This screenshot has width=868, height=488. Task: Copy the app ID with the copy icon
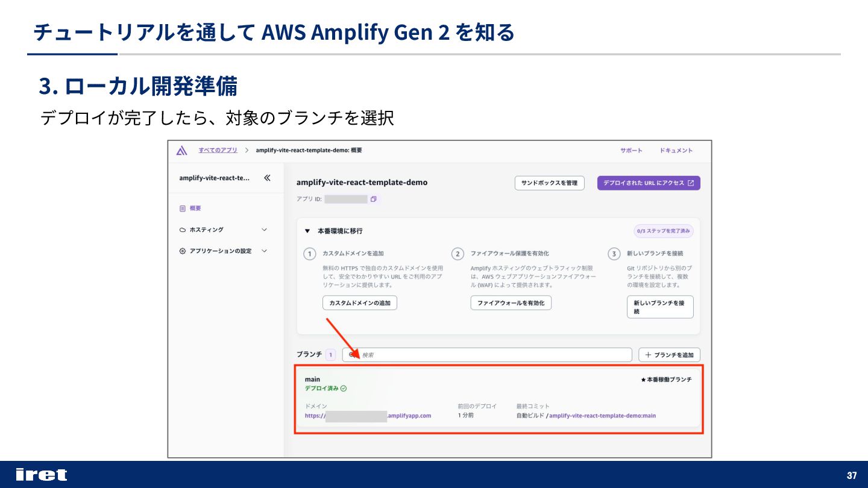pos(373,199)
